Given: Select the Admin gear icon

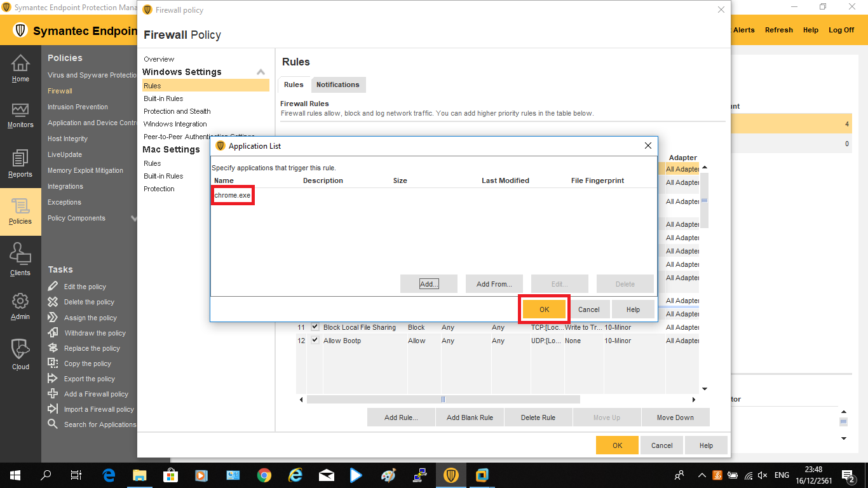Looking at the screenshot, I should (20, 301).
